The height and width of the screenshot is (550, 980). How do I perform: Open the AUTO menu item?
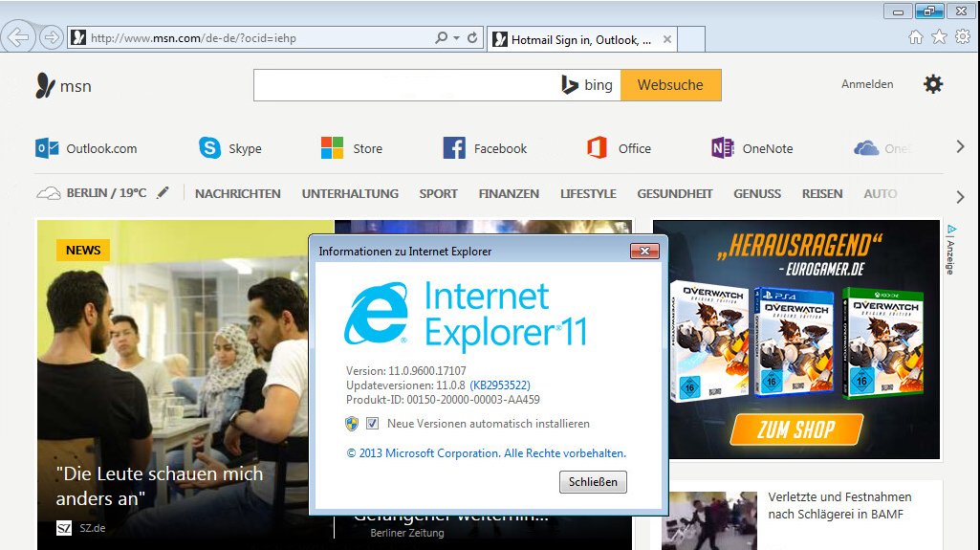[880, 194]
